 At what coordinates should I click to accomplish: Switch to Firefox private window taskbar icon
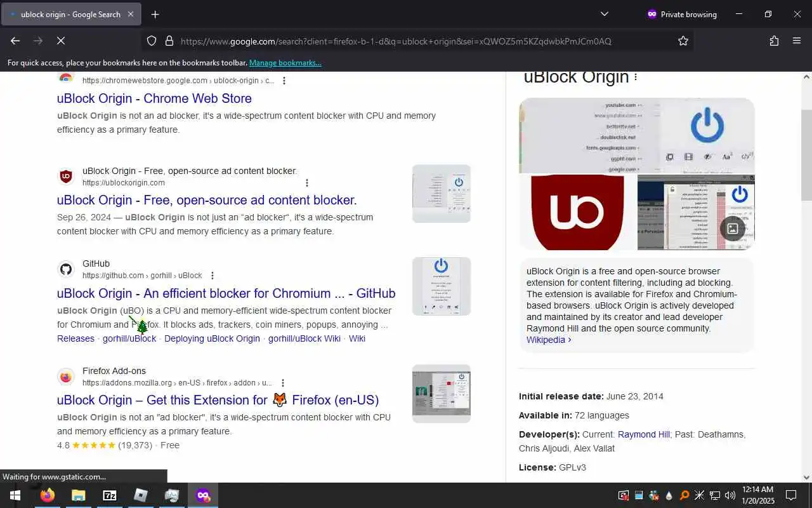(203, 495)
